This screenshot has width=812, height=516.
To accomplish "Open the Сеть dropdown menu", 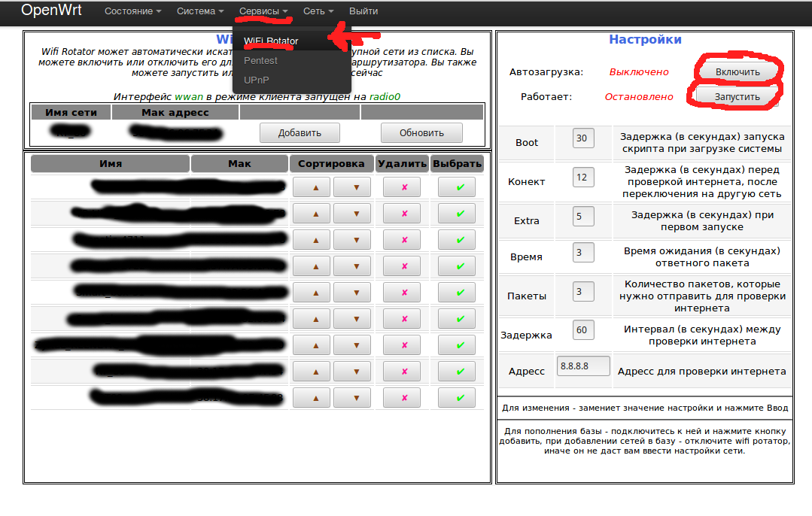I will click(318, 11).
